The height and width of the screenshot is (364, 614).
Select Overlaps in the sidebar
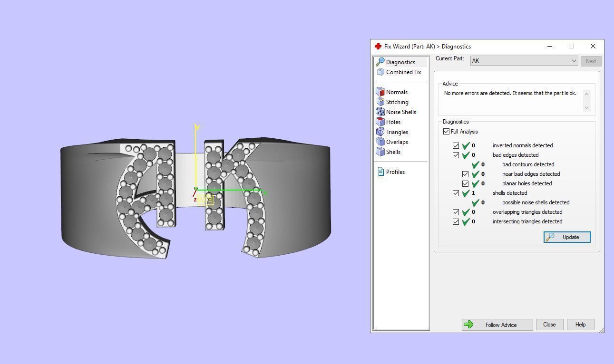click(x=397, y=142)
